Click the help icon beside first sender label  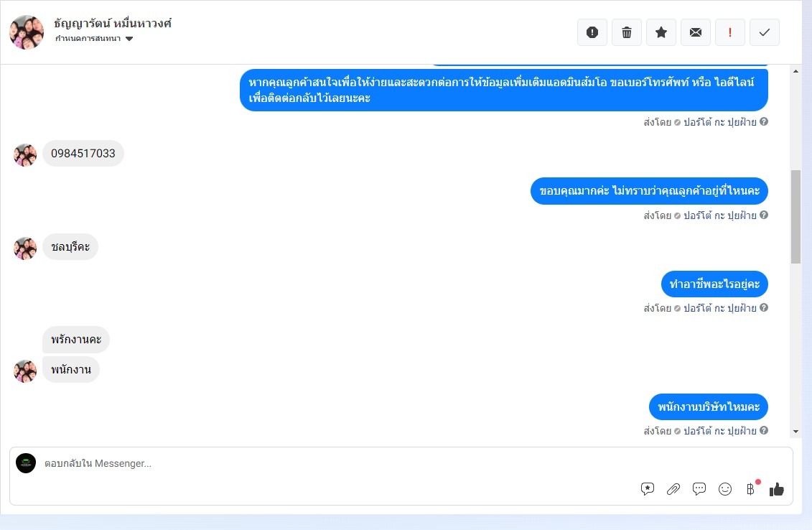click(764, 122)
